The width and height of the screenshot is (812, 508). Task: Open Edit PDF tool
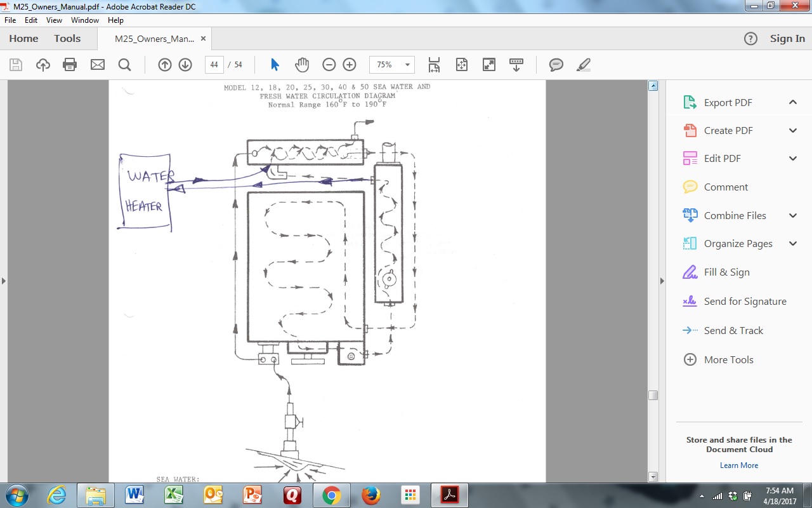pyautogui.click(x=722, y=158)
